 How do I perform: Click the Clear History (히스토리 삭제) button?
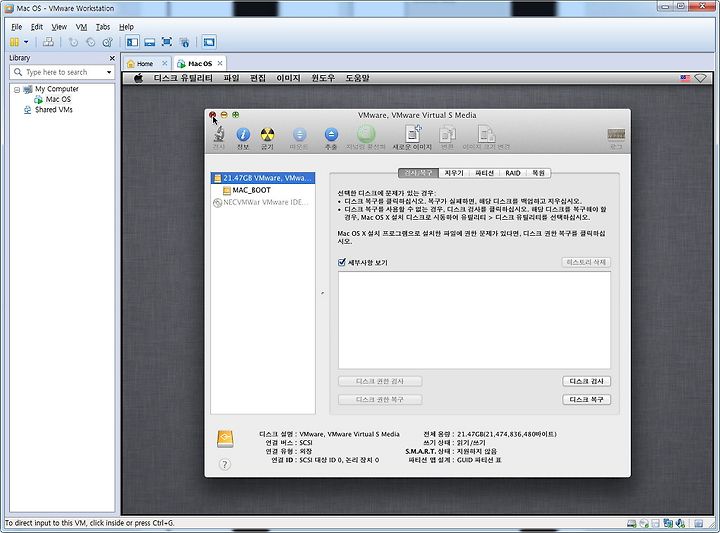tap(586, 262)
